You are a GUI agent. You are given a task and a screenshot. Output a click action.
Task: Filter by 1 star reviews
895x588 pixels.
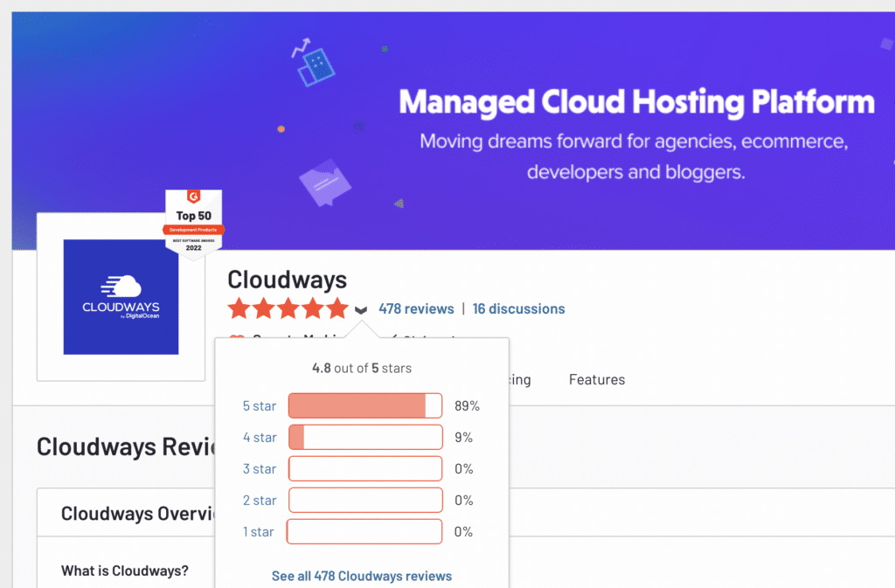pyautogui.click(x=258, y=531)
